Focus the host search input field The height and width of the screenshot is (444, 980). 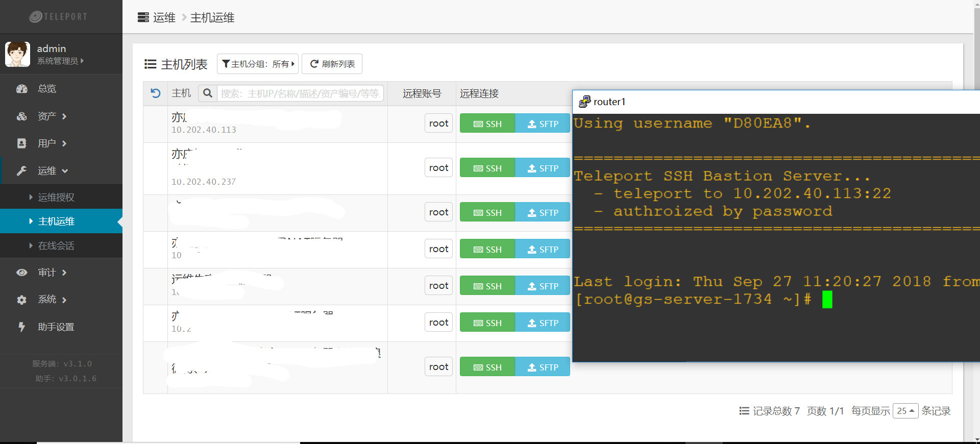(300, 93)
